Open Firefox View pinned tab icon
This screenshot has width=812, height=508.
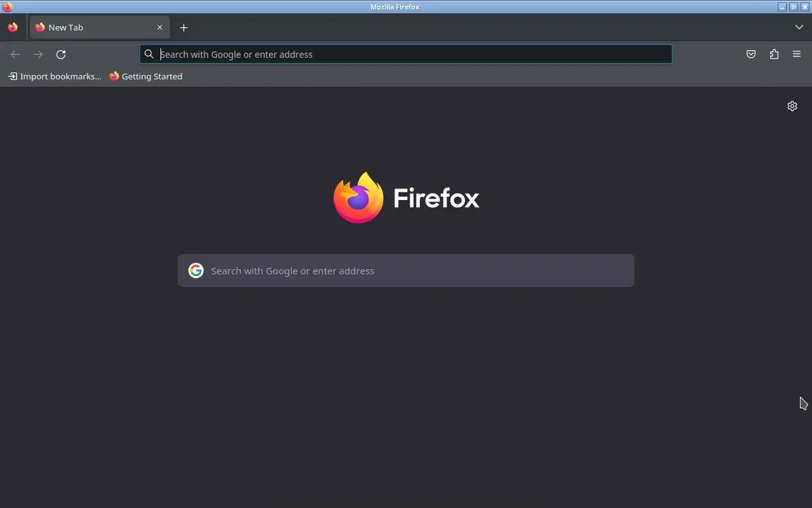pos(13,27)
